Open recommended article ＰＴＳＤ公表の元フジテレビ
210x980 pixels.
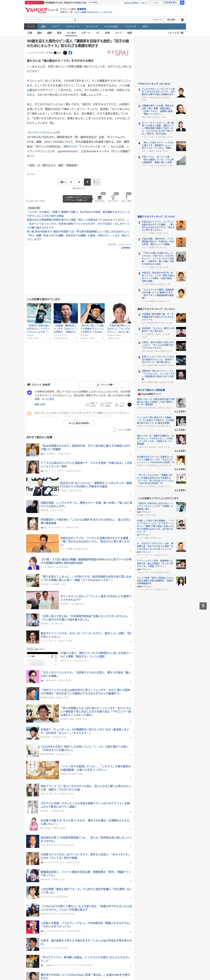(x=86, y=465)
